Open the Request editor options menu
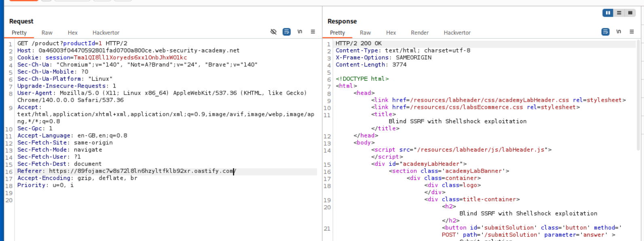The image size is (644, 241). click(313, 32)
